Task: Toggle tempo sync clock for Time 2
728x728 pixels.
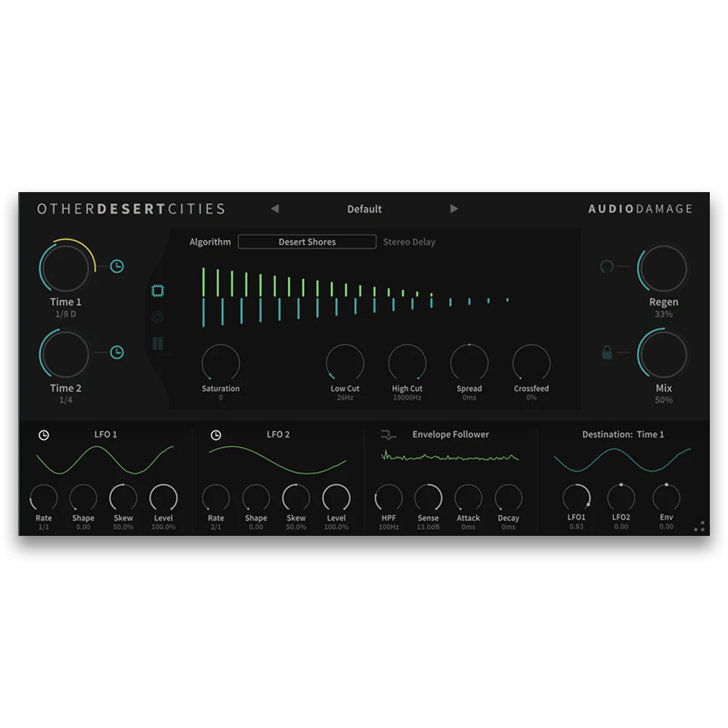Action: 117,353
